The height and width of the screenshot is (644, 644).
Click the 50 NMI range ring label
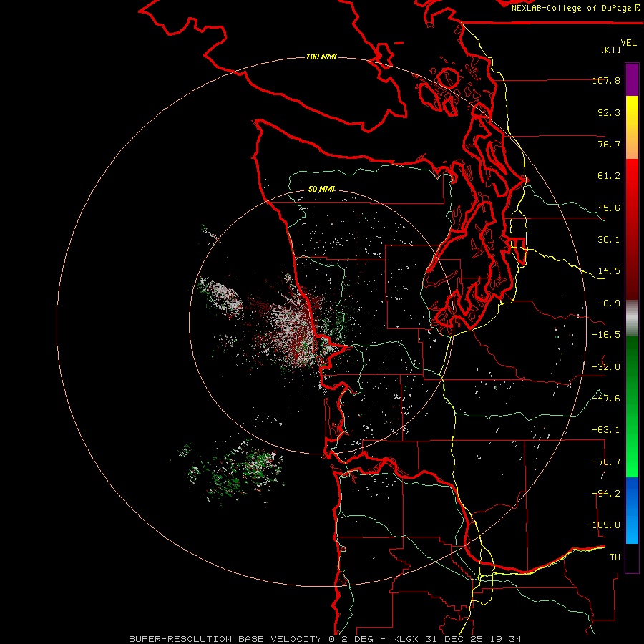[x=321, y=189]
